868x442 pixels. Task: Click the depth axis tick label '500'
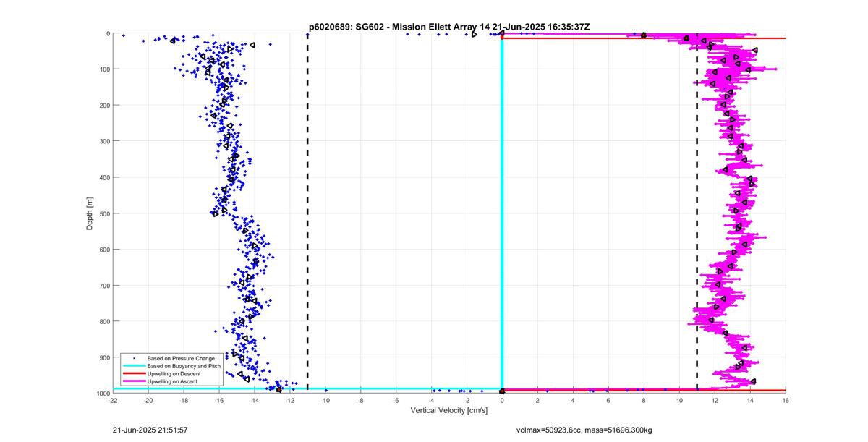click(x=104, y=213)
